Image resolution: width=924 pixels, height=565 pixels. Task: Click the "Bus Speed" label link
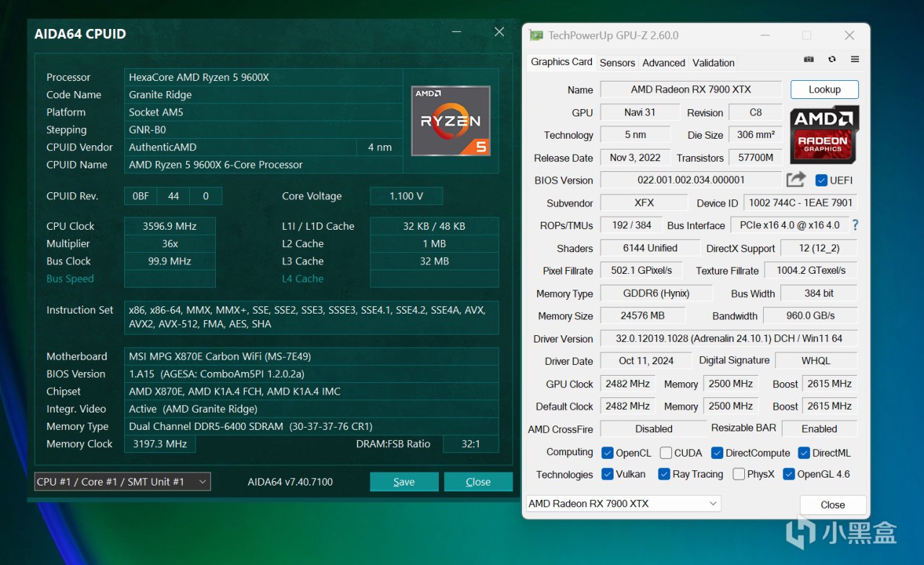click(70, 279)
